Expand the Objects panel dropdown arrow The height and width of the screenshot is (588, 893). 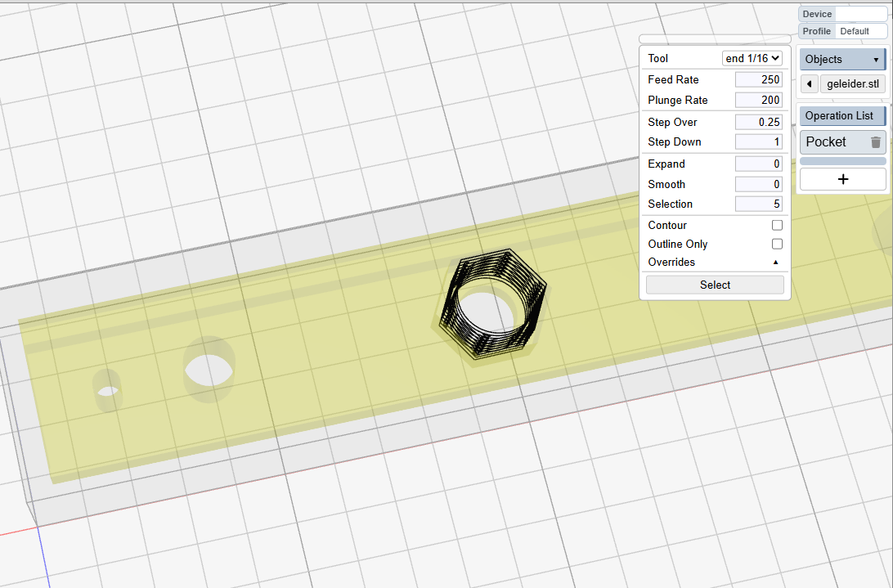pos(876,60)
